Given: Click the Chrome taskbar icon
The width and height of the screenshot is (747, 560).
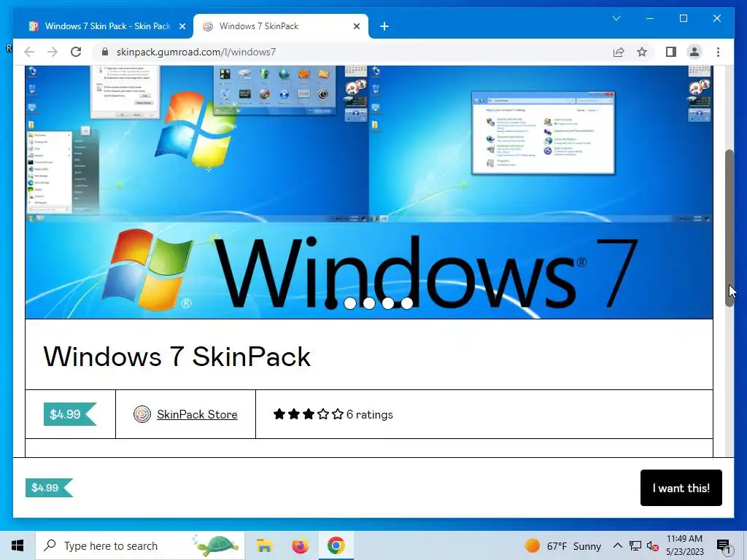Looking at the screenshot, I should (x=336, y=545).
